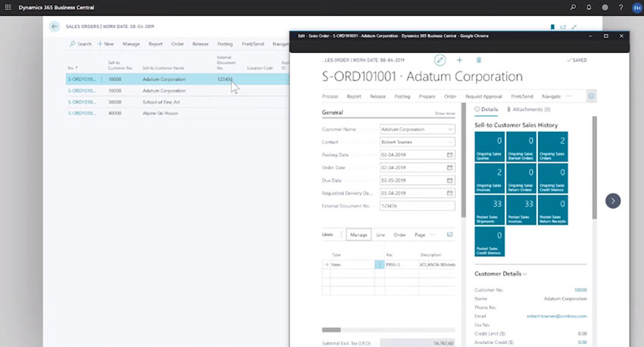Open the settings gear icon

(605, 8)
